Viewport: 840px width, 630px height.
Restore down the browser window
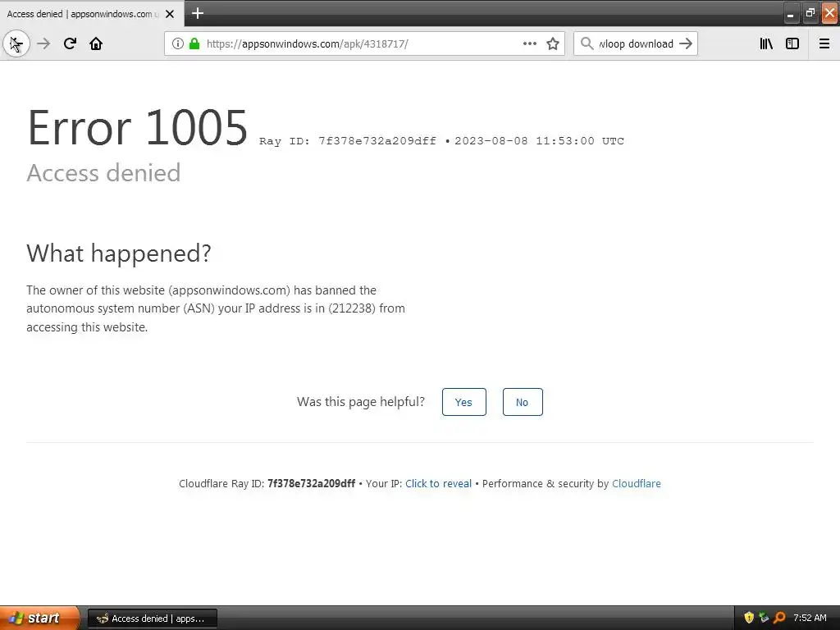tap(810, 13)
